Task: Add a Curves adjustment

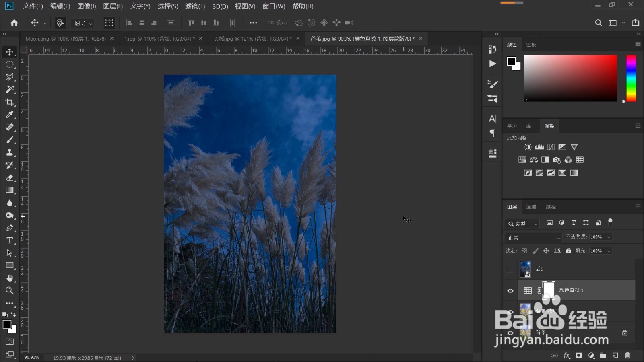Action: [551, 147]
